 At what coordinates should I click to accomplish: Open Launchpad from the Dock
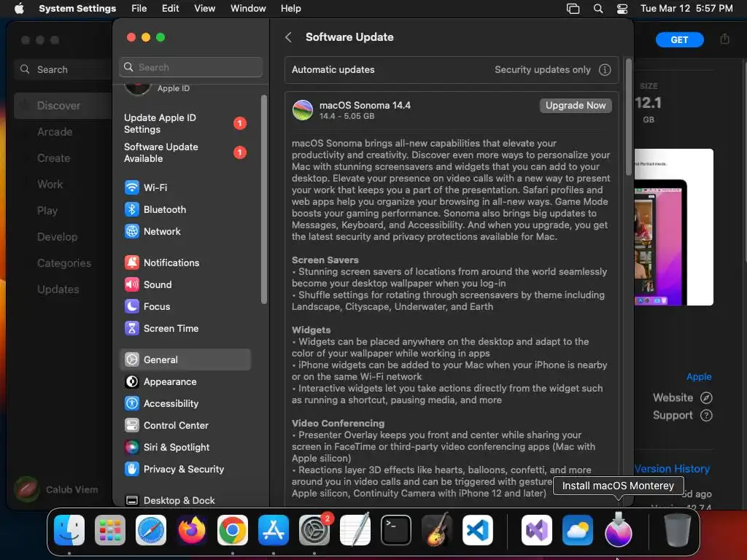(x=110, y=530)
